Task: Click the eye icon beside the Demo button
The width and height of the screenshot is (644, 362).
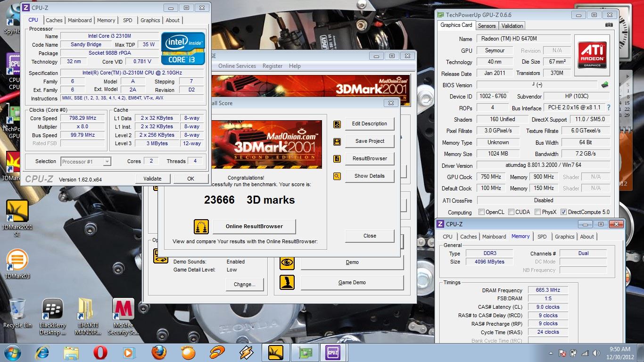Action: point(287,262)
